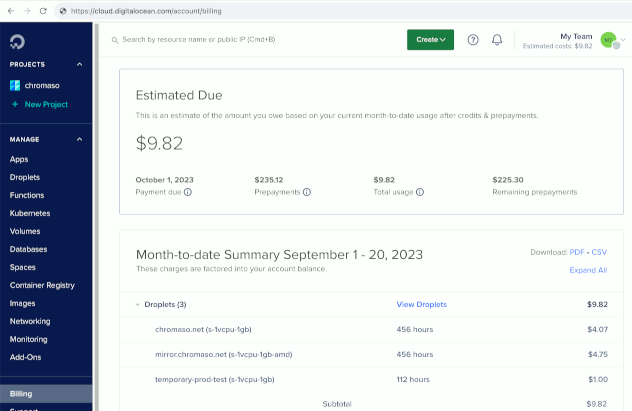Open the chromaso project
This screenshot has height=411, width=632.
pos(42,85)
